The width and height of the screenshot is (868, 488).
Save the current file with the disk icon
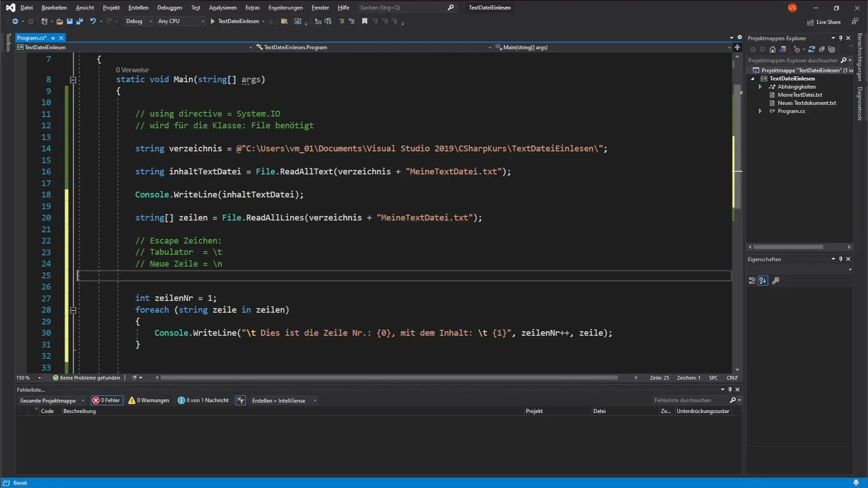tap(70, 21)
